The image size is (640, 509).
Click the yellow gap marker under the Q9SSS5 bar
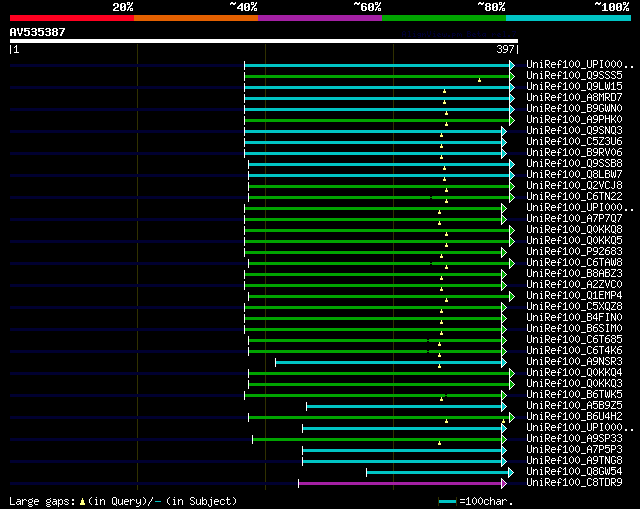pos(479,80)
